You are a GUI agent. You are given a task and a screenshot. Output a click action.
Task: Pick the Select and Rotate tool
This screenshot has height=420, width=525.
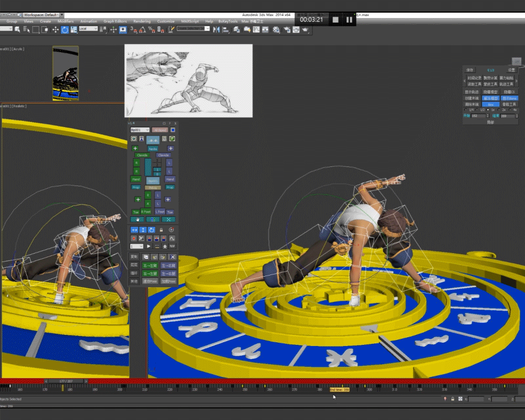tap(65, 29)
